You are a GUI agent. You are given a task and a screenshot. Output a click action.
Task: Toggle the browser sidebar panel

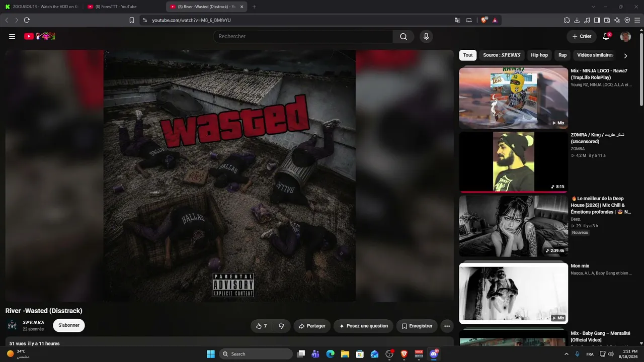point(597,20)
